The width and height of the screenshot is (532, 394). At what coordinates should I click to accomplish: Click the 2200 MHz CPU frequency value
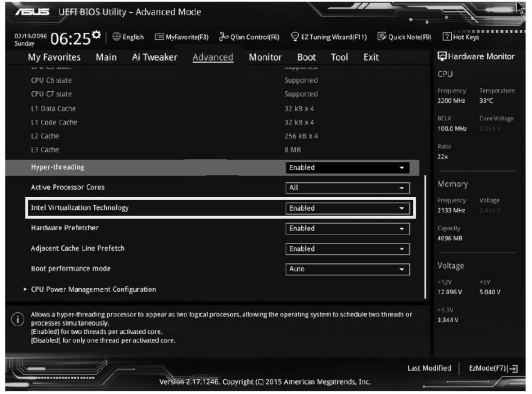click(x=451, y=101)
